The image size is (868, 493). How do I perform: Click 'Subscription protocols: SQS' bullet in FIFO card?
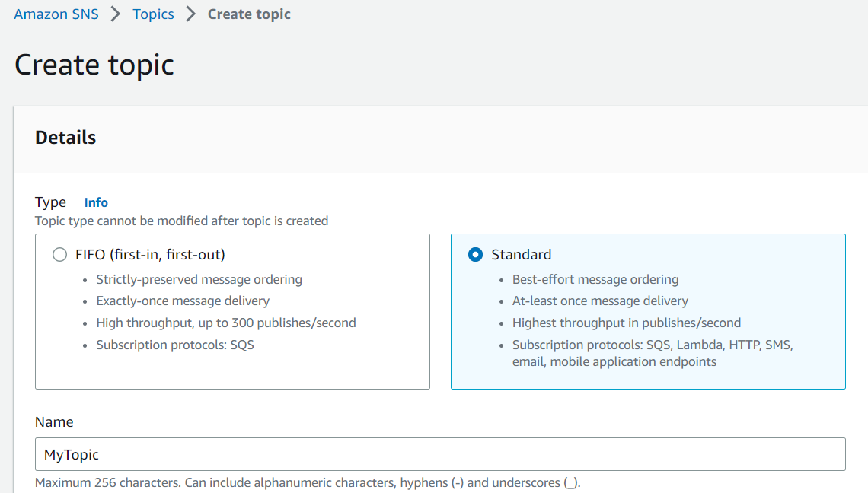(x=175, y=345)
